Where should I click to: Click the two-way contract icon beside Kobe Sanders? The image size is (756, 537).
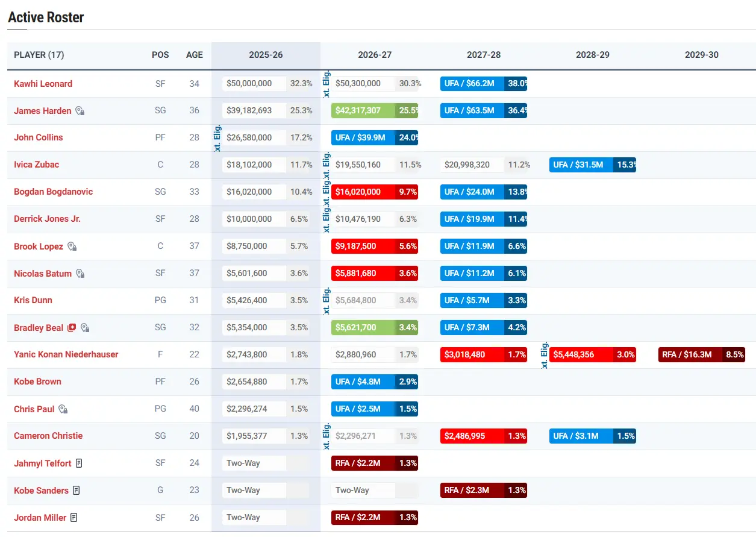click(x=76, y=491)
